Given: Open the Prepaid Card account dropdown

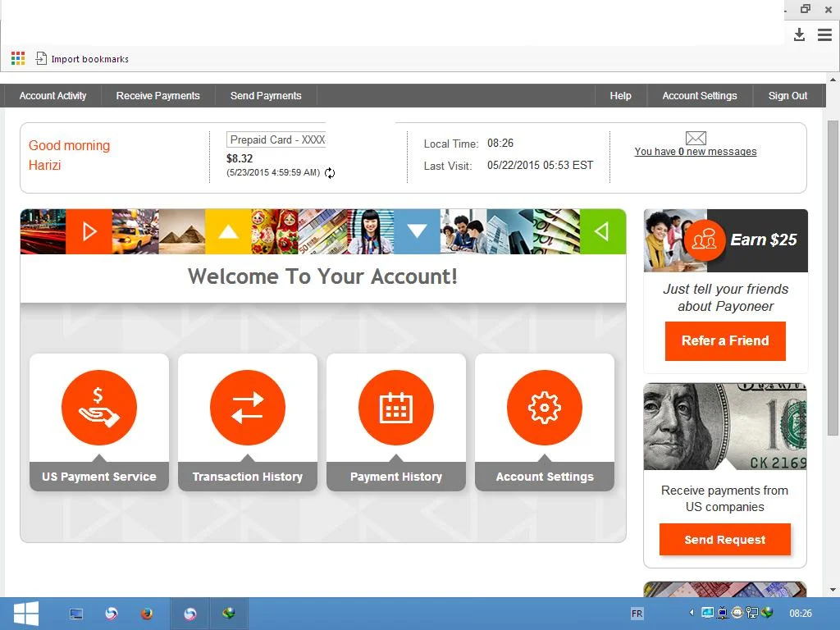Looking at the screenshot, I should pyautogui.click(x=276, y=139).
